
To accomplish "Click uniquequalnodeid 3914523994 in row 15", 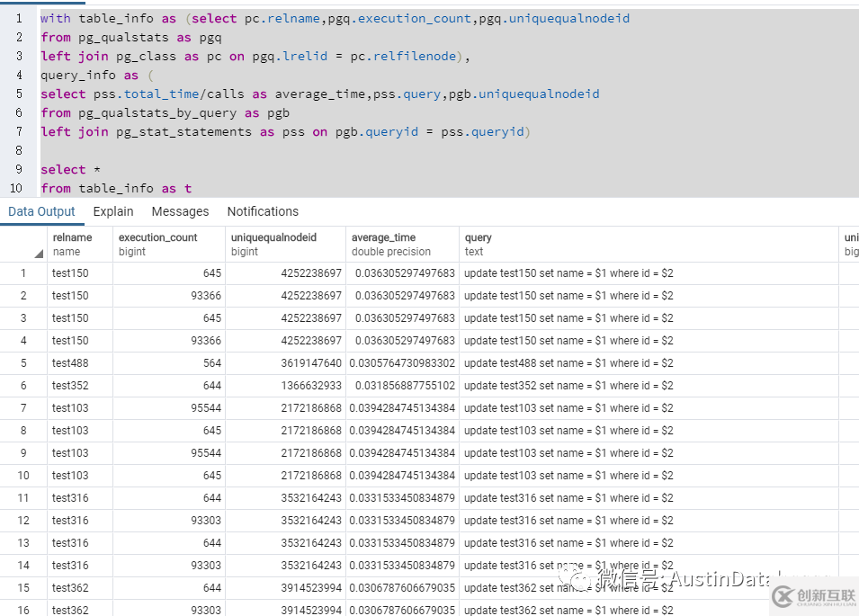I will (285, 587).
